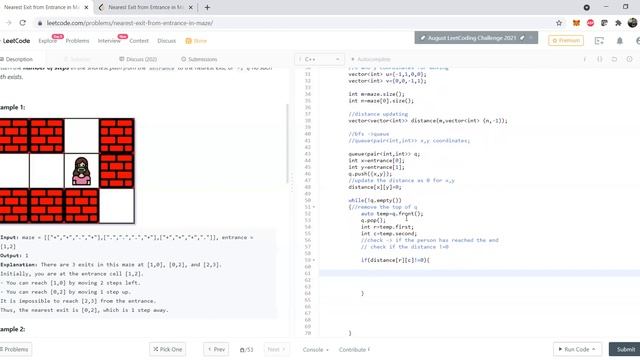Image resolution: width=640 pixels, height=360 pixels.
Task: Click the Submit button
Action: [x=625, y=349]
